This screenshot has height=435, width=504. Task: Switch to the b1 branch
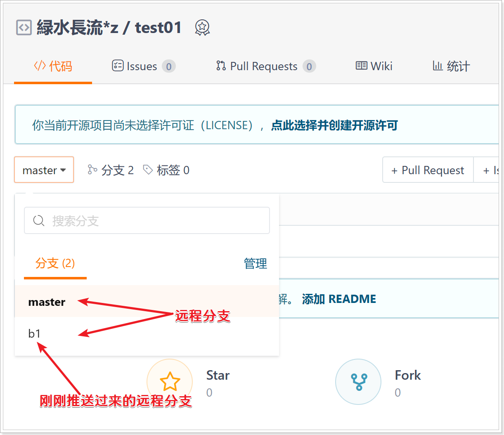[35, 333]
